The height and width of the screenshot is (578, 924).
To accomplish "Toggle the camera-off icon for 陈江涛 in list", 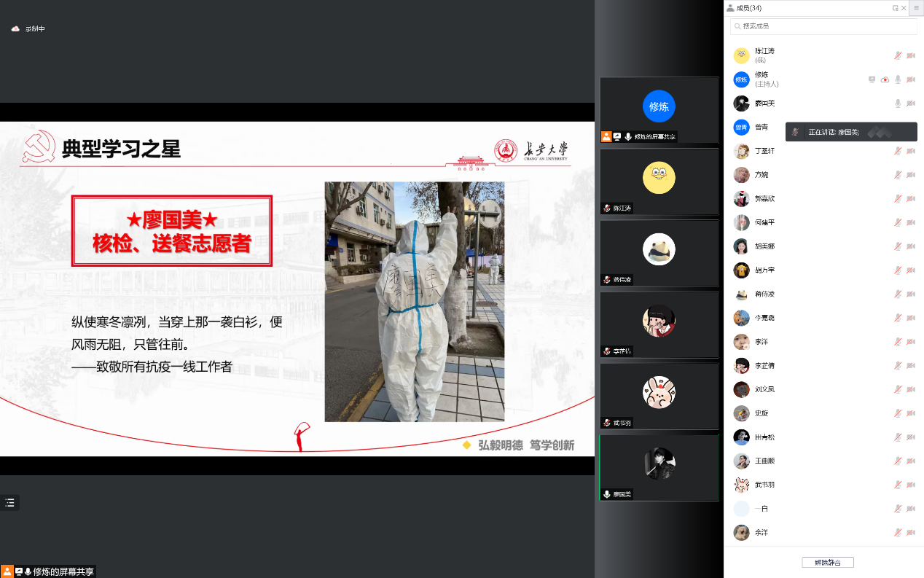I will point(911,55).
